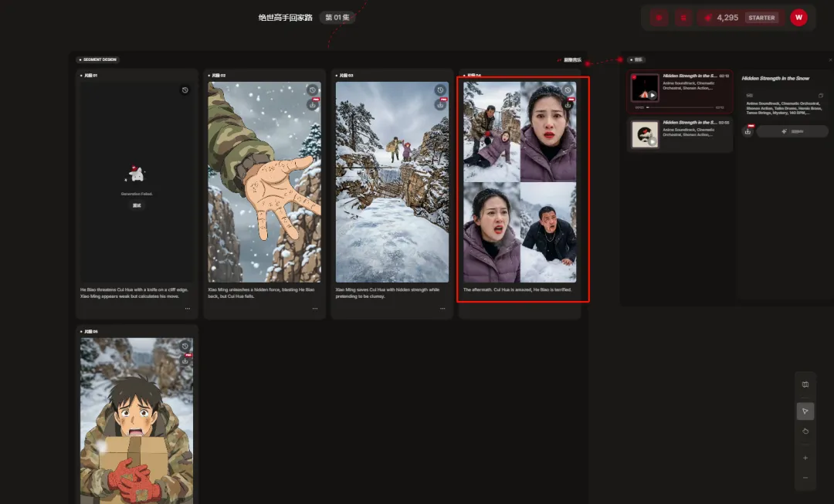The width and height of the screenshot is (834, 504).
Task: Open the map overview tool
Action: point(805,384)
